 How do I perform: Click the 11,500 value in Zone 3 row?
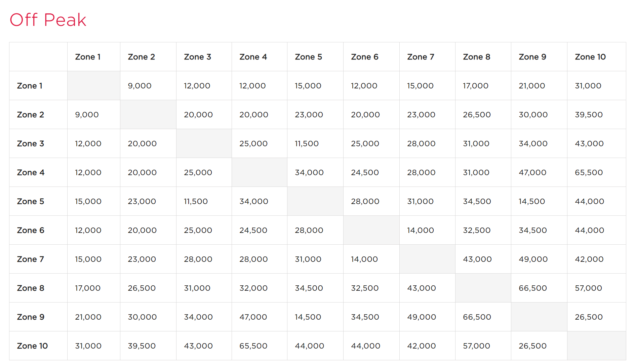307,144
